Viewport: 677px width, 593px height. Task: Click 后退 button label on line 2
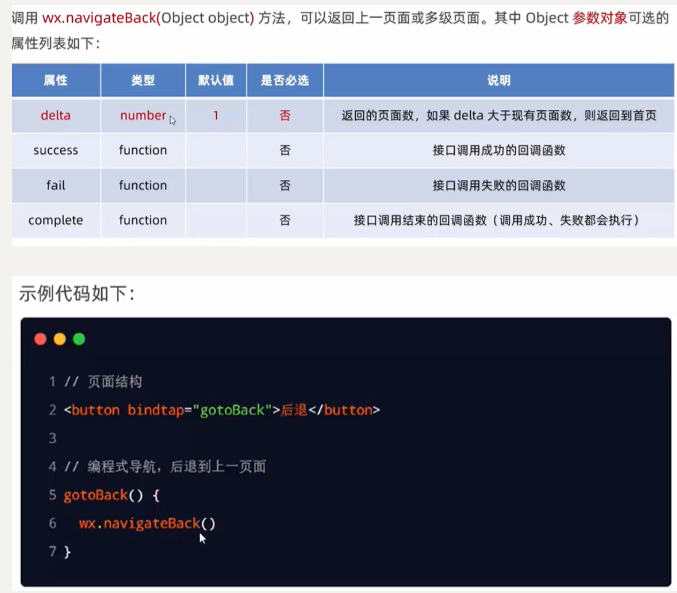[x=294, y=410]
